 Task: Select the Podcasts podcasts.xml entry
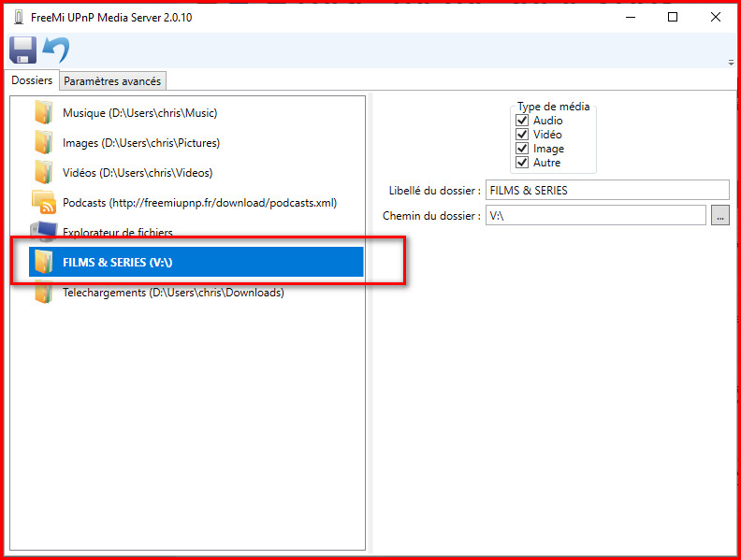pyautogui.click(x=200, y=203)
